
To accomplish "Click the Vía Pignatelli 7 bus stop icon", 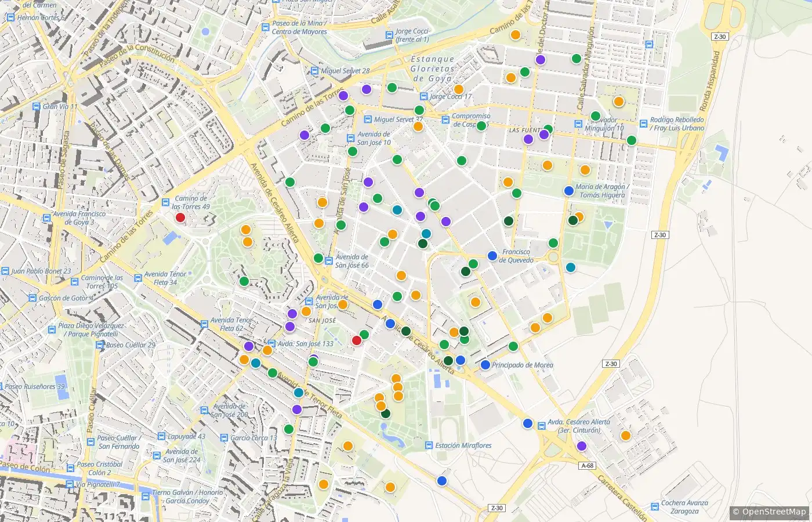I will tap(70, 484).
